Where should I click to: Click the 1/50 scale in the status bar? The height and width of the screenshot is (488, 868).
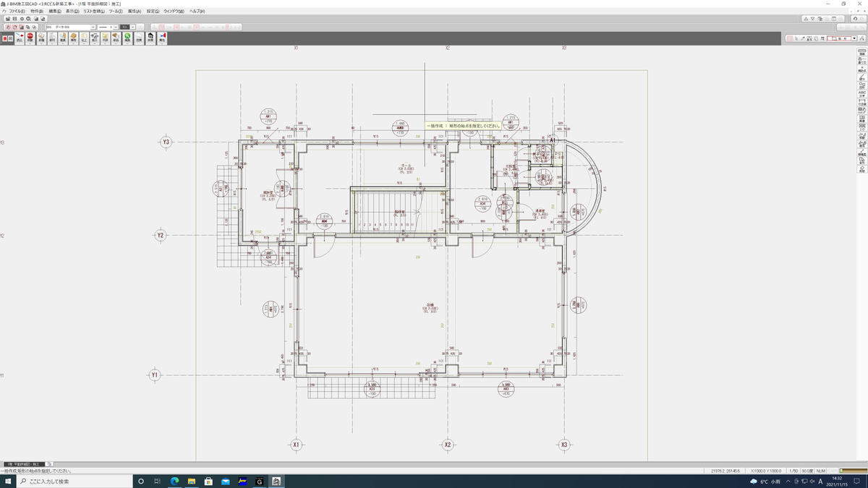tap(793, 471)
